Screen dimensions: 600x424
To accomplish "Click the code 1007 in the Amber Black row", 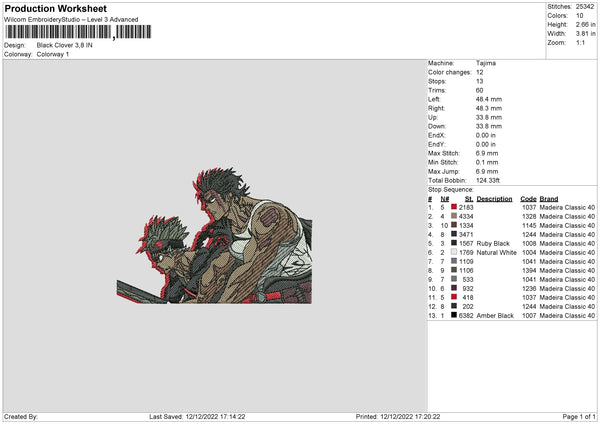I will click(x=529, y=316).
